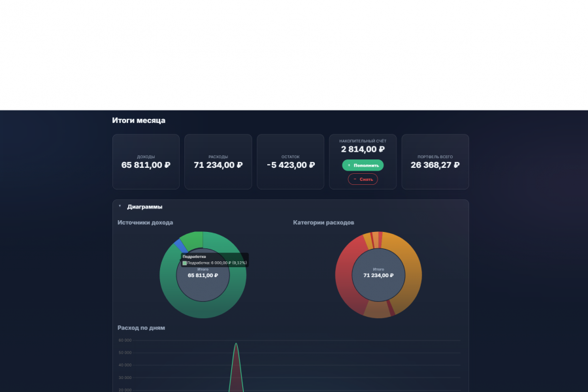Select the Портфель всего card 26 368,27 ₽

coord(435,161)
